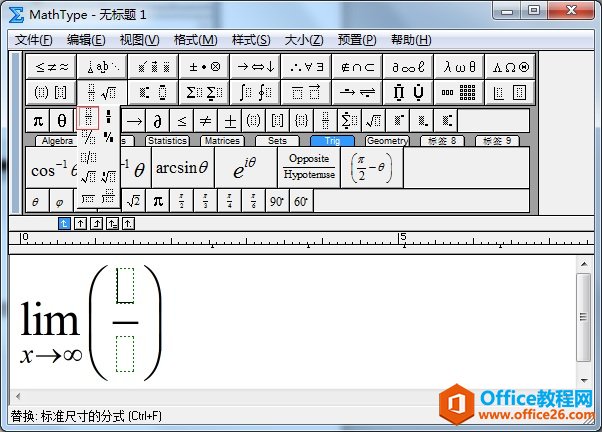602x432 pixels.
Task: Select the full-size fraction template in the open fraction dropdown
Action: pyautogui.click(x=88, y=117)
